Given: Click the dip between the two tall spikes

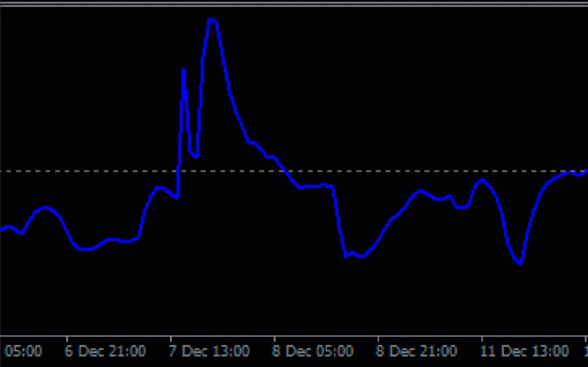Looking at the screenshot, I should [x=195, y=155].
